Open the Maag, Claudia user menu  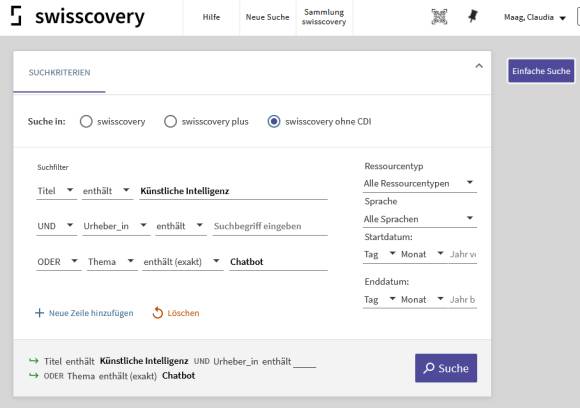point(535,17)
